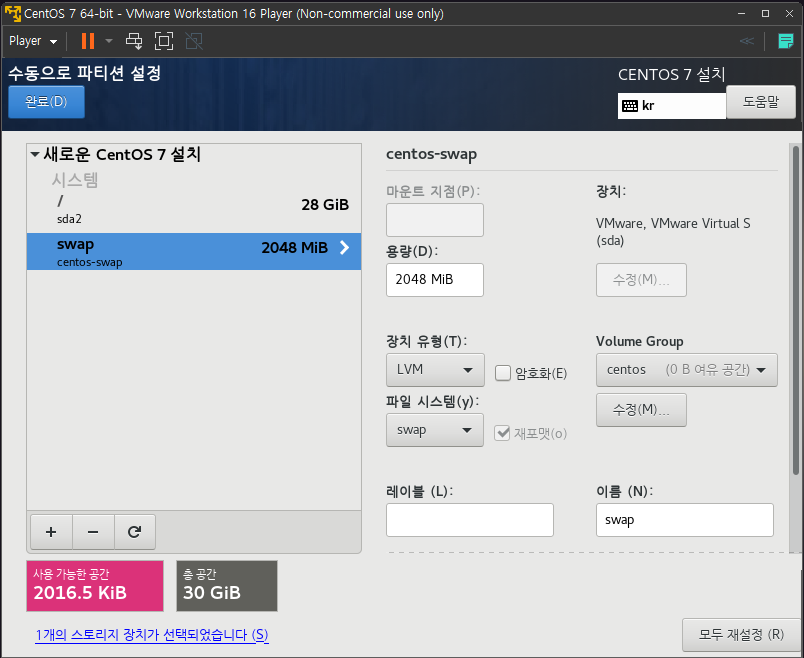Click the 총 공간 30 GiB box
Viewport: 804px width, 658px height.
(x=227, y=586)
